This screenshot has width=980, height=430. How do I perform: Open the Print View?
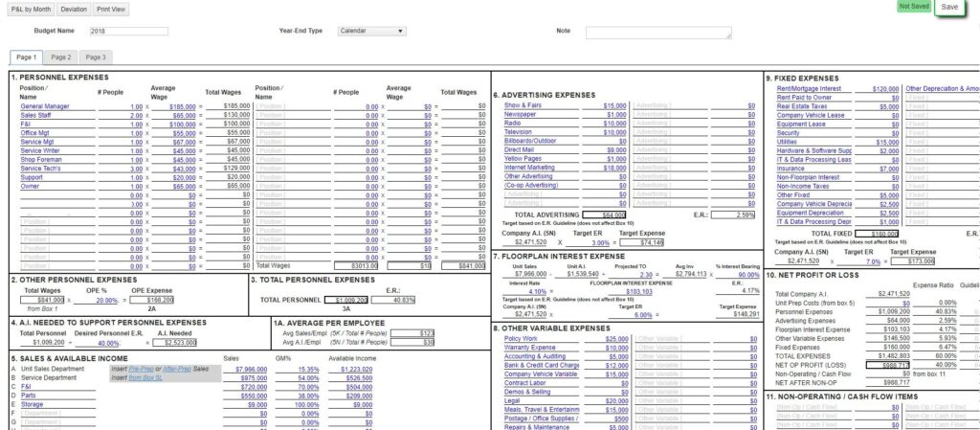111,10
